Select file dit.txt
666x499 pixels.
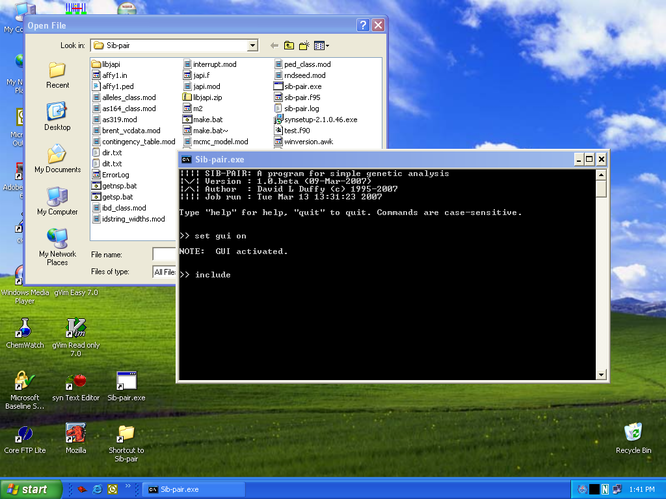pos(107,164)
